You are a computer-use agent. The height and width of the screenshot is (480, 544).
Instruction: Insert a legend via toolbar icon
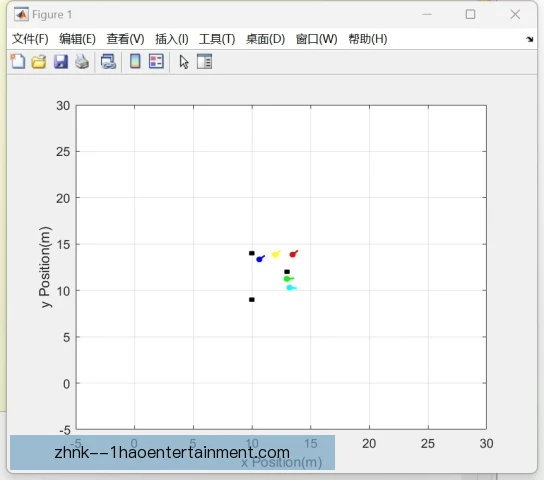tap(156, 62)
